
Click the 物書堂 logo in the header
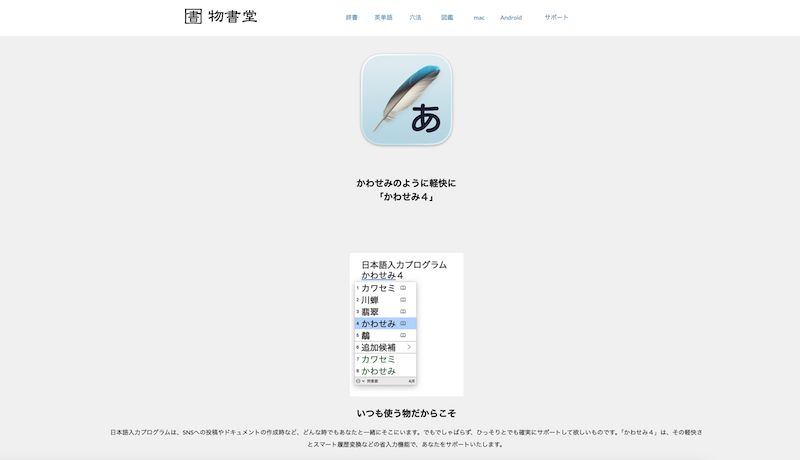[x=221, y=16]
